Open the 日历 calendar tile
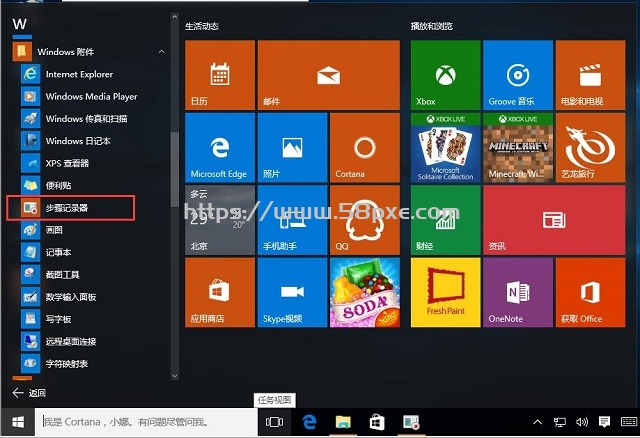Screen dimensions: 640x438 (x=220, y=75)
